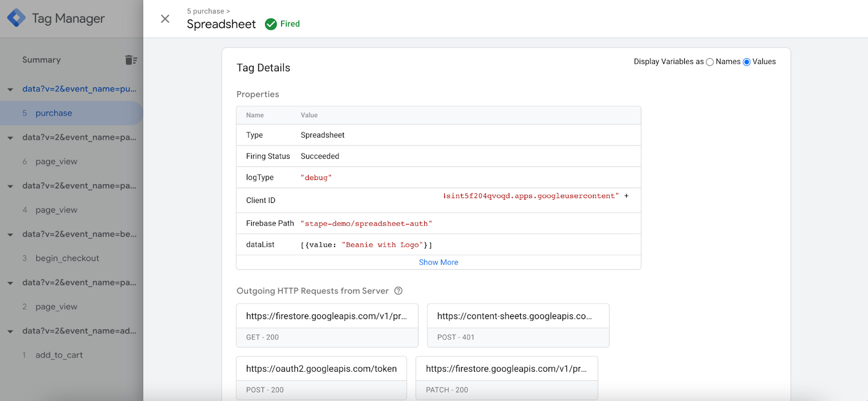Select event 5 purchase
Screen dimensions: 868x401
coord(71,113)
